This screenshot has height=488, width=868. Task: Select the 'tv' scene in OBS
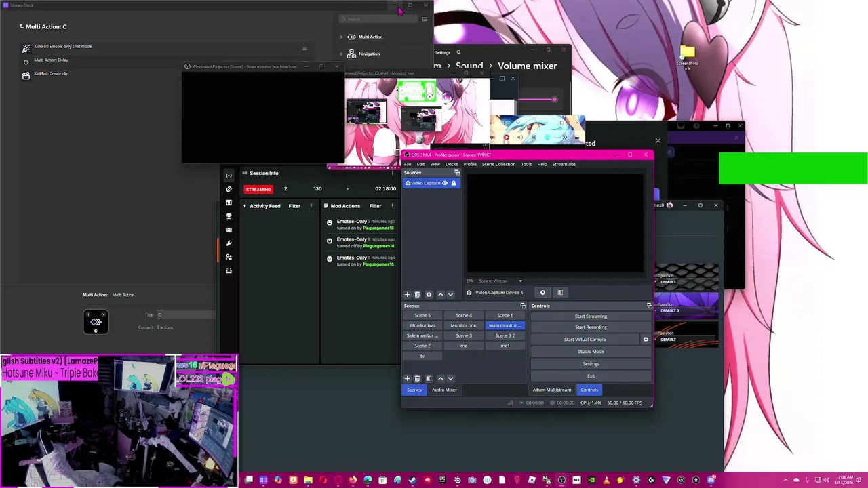(x=422, y=356)
